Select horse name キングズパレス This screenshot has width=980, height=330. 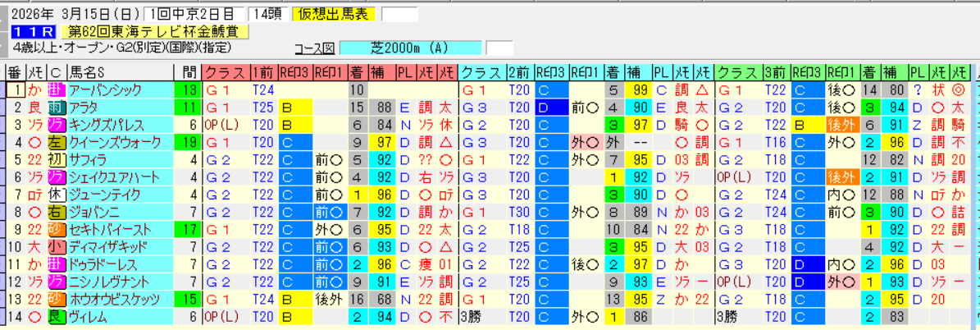(x=107, y=125)
